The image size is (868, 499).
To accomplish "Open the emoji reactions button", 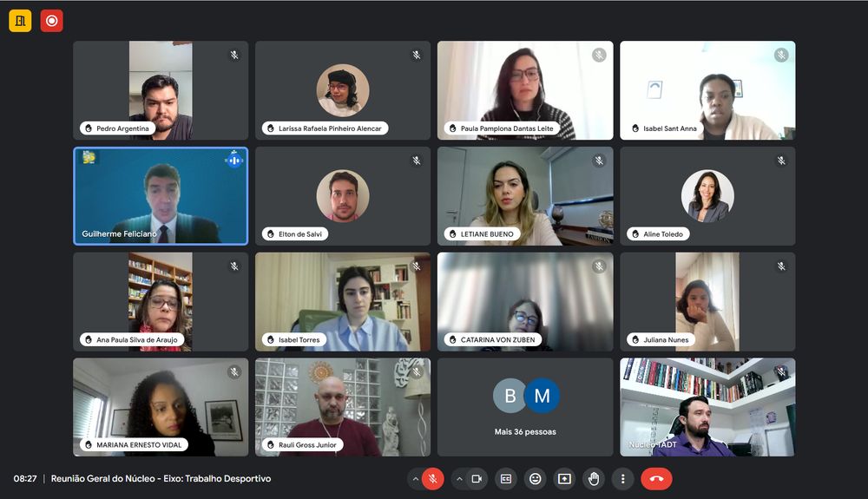I will 536,479.
